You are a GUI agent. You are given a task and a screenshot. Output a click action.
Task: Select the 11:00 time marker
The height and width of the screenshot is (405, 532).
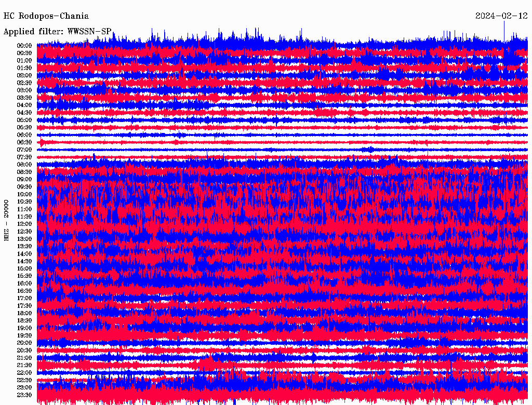click(24, 209)
